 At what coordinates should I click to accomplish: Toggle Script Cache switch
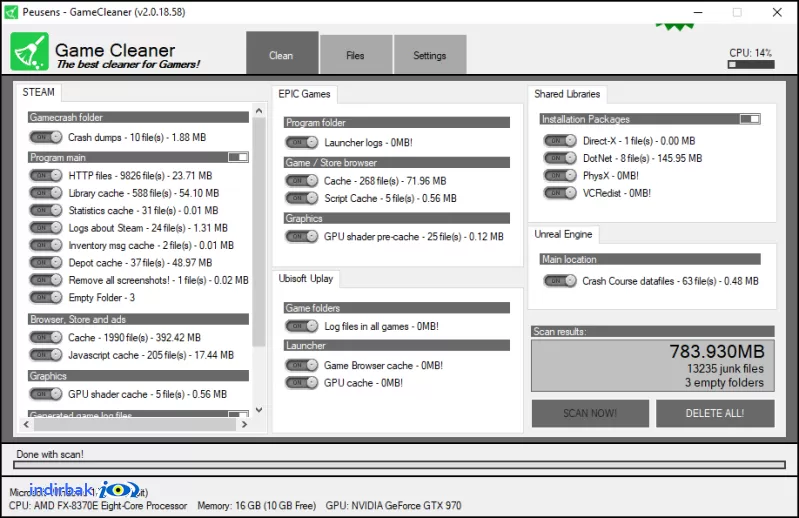coord(302,198)
